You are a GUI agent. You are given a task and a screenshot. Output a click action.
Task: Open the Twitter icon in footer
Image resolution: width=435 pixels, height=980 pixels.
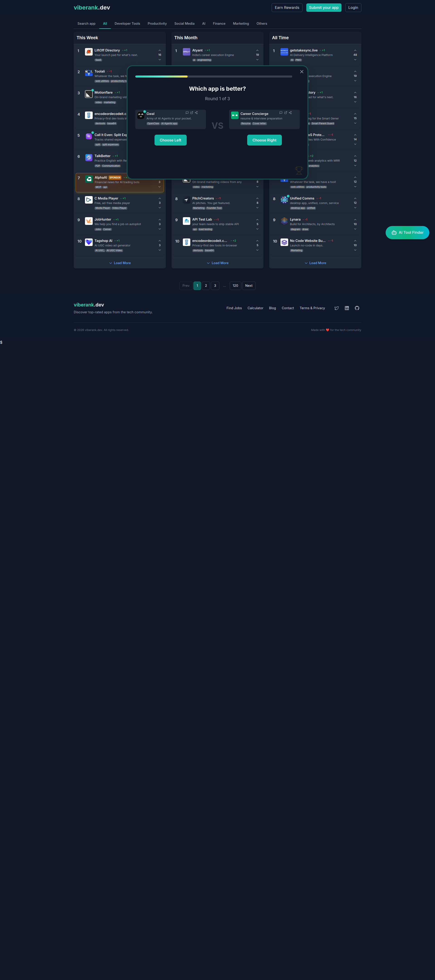tap(336, 308)
